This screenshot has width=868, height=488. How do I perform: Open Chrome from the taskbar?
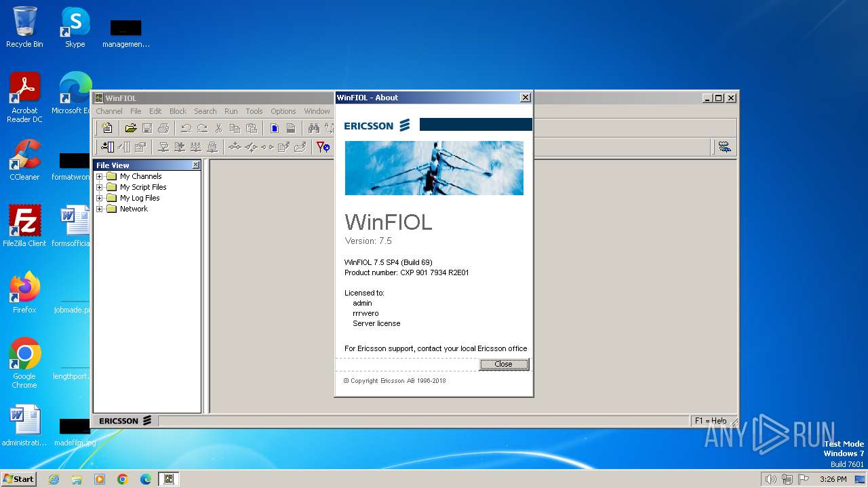click(123, 479)
